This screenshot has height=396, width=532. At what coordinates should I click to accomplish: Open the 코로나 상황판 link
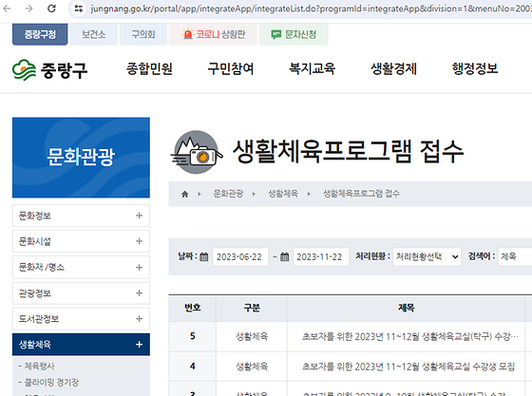tap(214, 34)
